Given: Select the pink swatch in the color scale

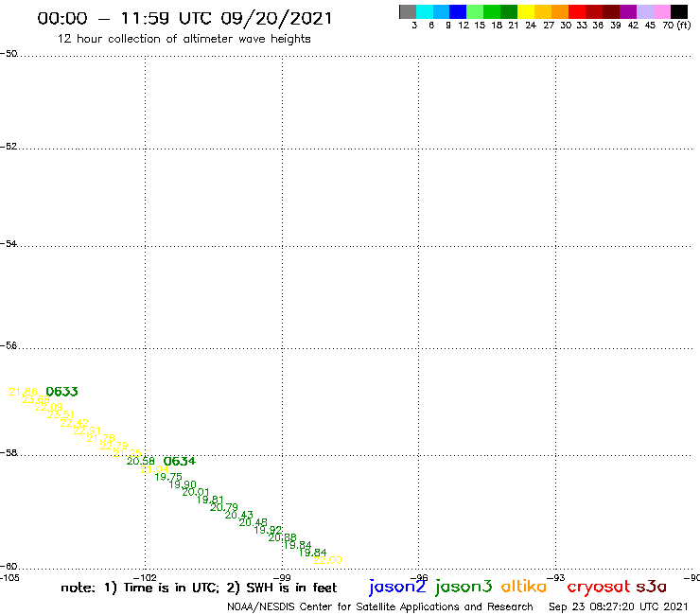Looking at the screenshot, I should tap(662, 11).
